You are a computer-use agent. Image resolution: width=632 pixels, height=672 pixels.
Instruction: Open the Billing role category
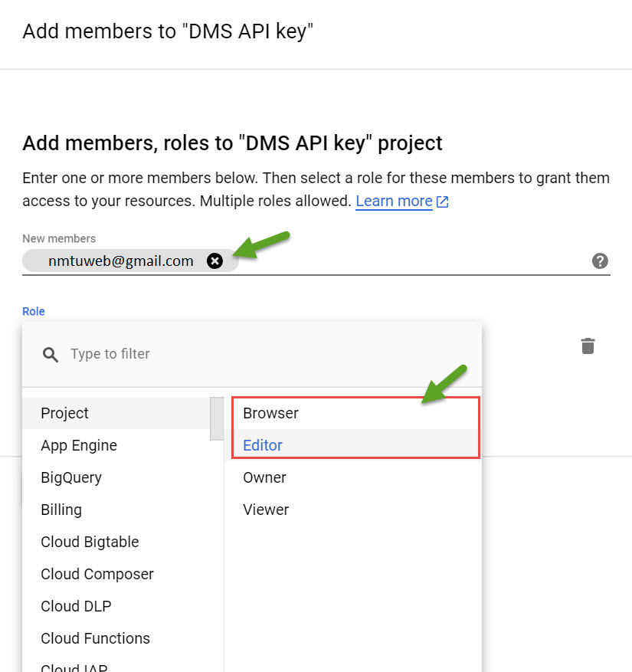tap(116, 510)
